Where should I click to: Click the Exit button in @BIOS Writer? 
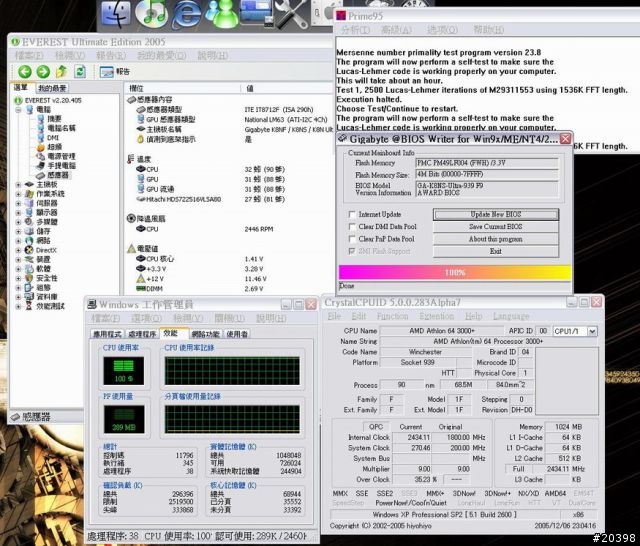click(496, 251)
